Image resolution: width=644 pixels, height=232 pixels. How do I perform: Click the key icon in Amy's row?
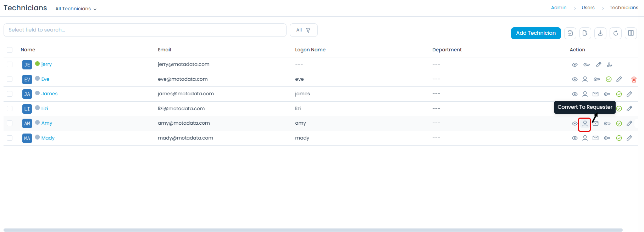click(607, 124)
